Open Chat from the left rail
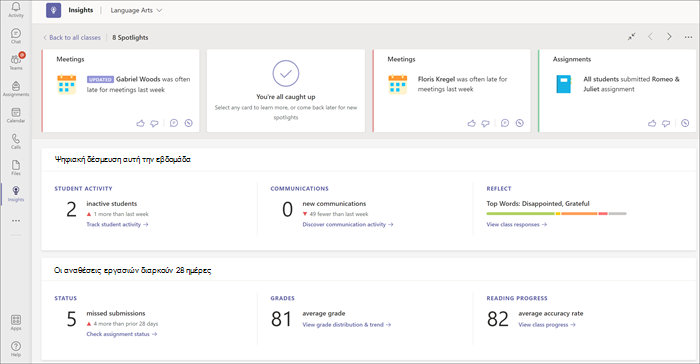 (16, 36)
